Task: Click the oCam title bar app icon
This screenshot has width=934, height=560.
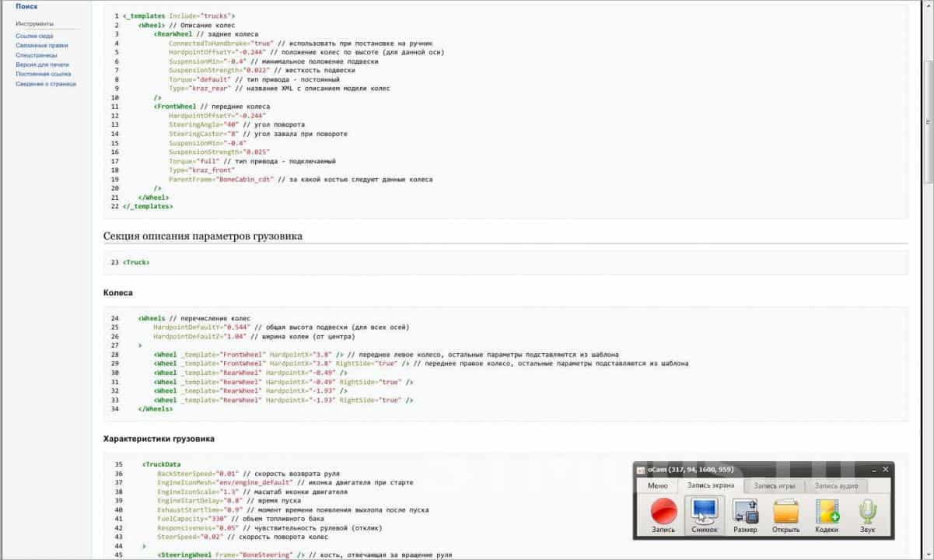Action: (x=641, y=470)
